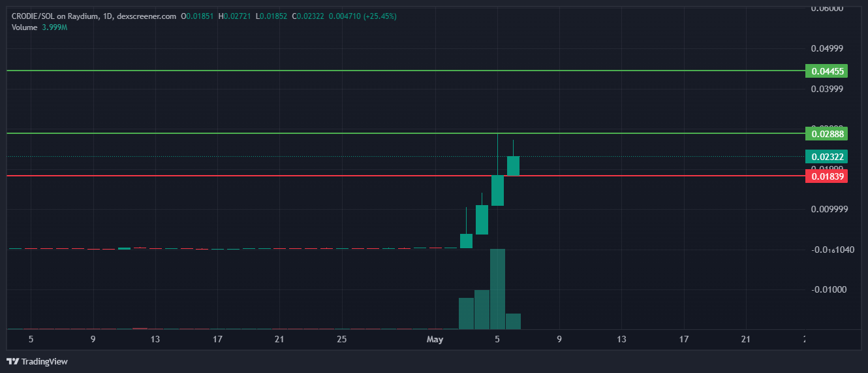Click the 0.04999 price axis value
The height and width of the screenshot is (373, 868).
(x=827, y=48)
